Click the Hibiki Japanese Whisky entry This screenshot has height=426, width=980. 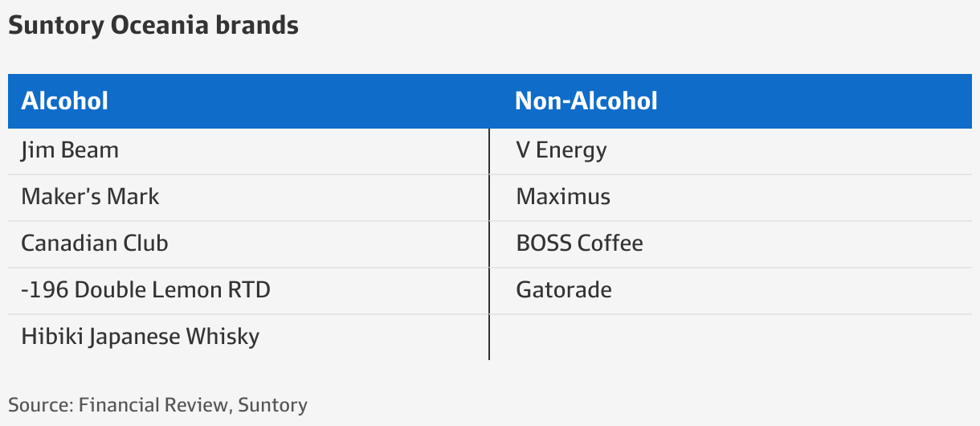[141, 336]
